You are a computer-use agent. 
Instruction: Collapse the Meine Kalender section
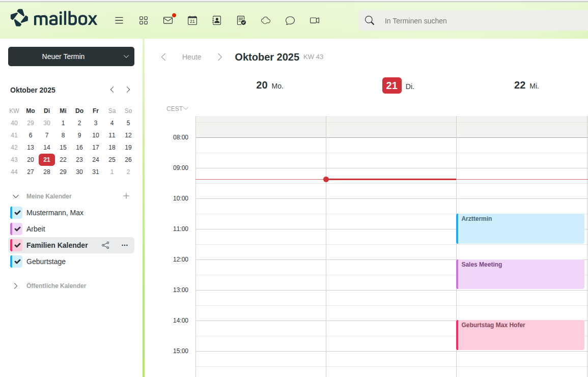[16, 196]
